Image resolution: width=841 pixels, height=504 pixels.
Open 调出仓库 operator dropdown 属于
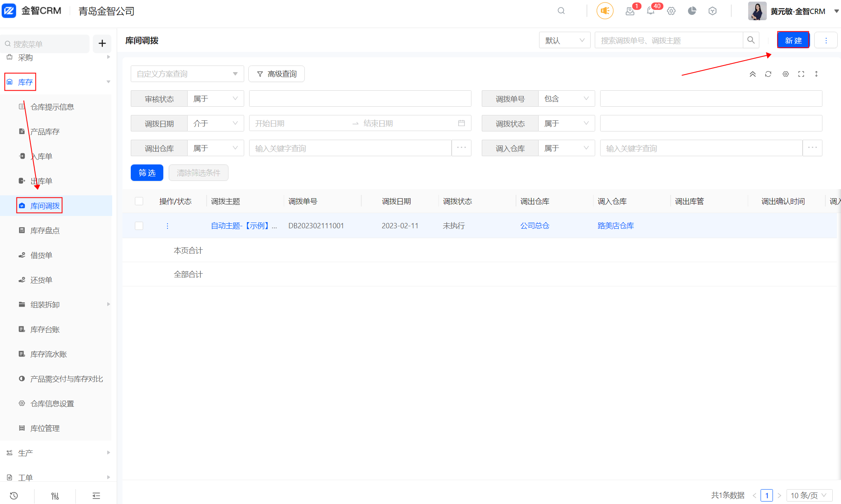click(x=215, y=148)
